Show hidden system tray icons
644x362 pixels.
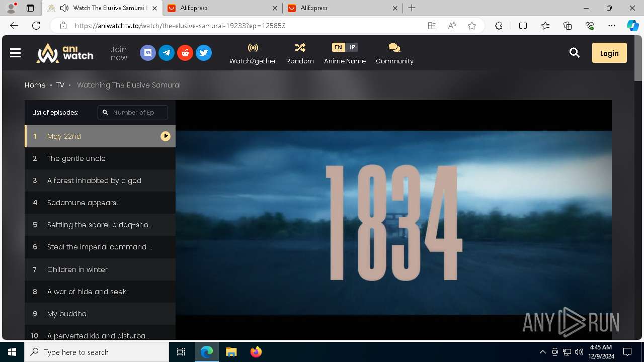pos(542,352)
